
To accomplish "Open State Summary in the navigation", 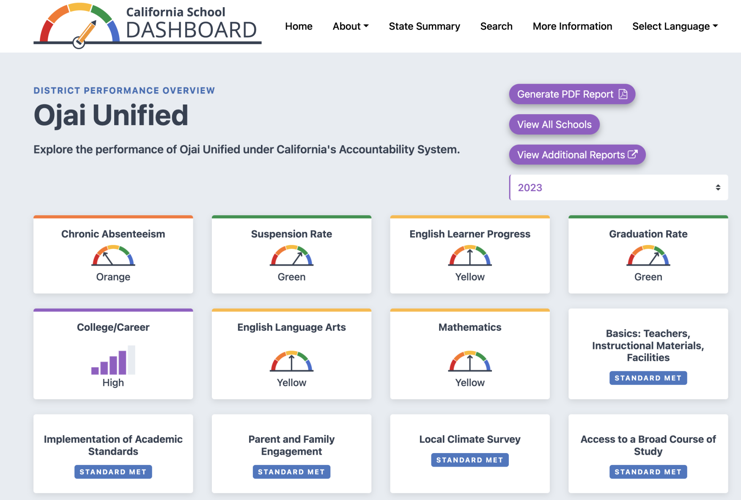I will pyautogui.click(x=424, y=26).
